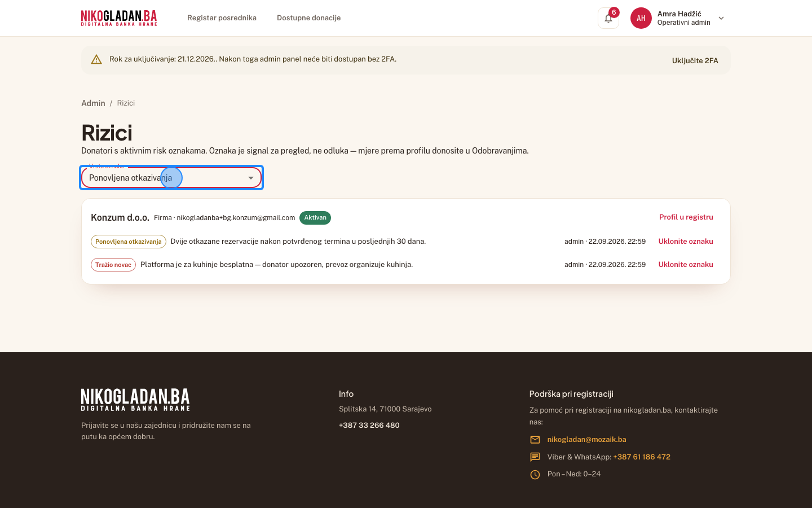Open the Dostupne donacije menu item
The image size is (812, 508).
pos(308,18)
